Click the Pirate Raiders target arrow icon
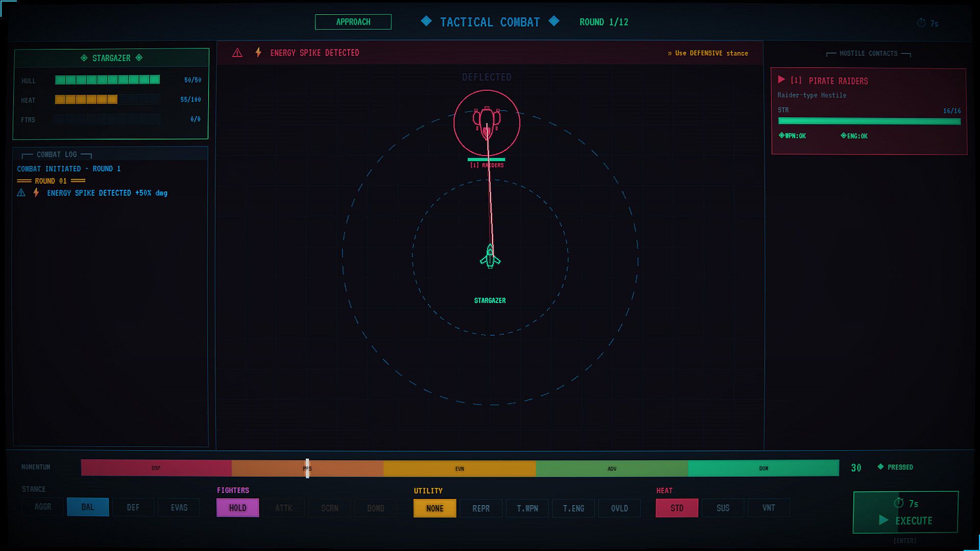This screenshot has height=551, width=980. pyautogui.click(x=781, y=80)
